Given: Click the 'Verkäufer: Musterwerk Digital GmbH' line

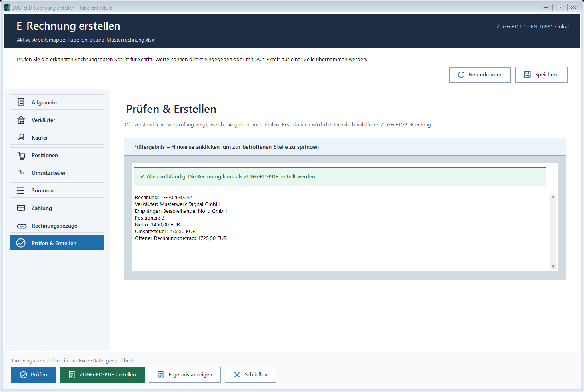Looking at the screenshot, I should pyautogui.click(x=177, y=204).
